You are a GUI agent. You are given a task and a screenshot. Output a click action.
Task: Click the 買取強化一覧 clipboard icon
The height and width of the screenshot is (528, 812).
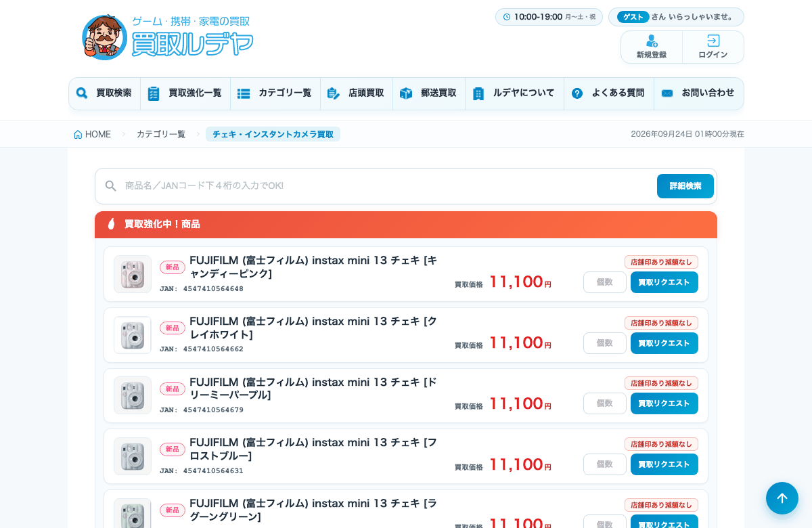154,93
